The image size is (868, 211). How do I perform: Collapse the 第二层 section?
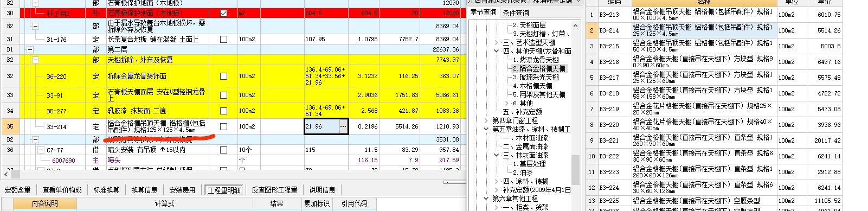click(29, 49)
